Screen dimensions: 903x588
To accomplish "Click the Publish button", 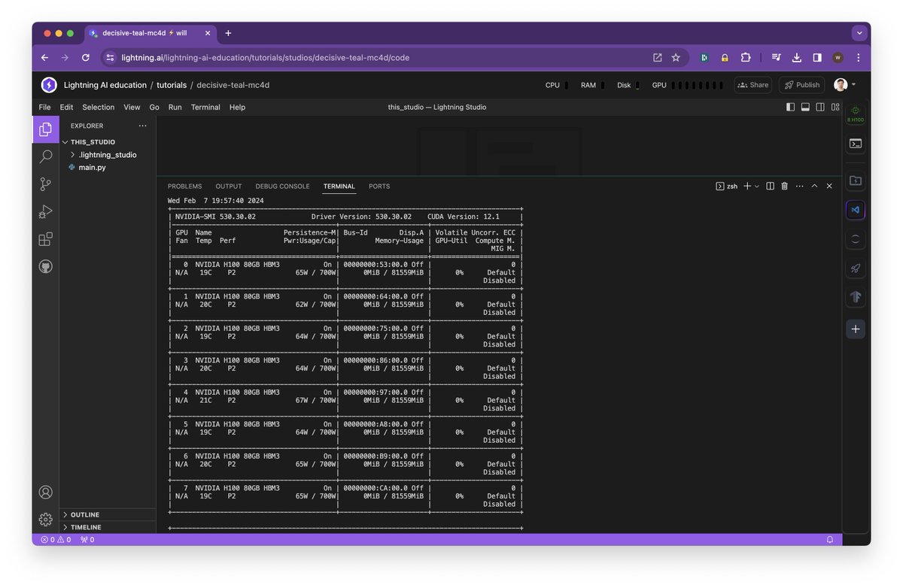I will pyautogui.click(x=802, y=85).
